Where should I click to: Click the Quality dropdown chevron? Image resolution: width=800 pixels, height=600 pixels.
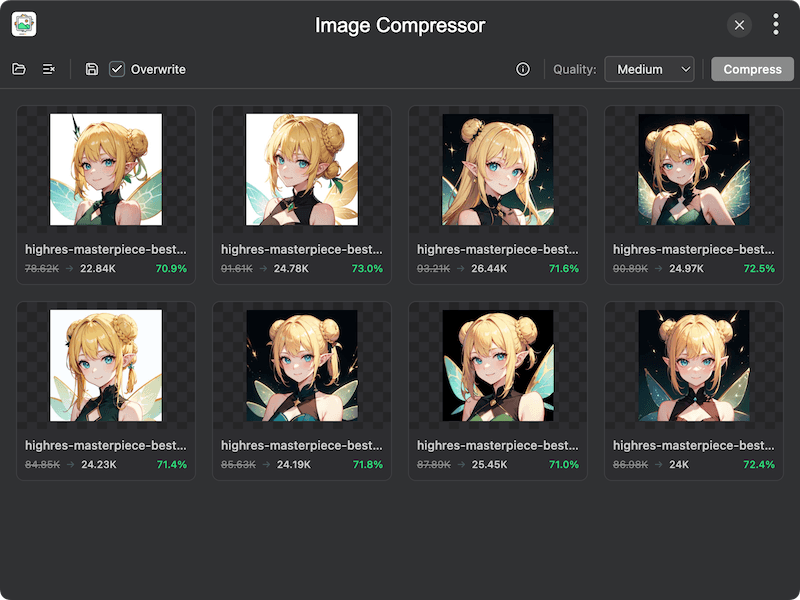[686, 69]
